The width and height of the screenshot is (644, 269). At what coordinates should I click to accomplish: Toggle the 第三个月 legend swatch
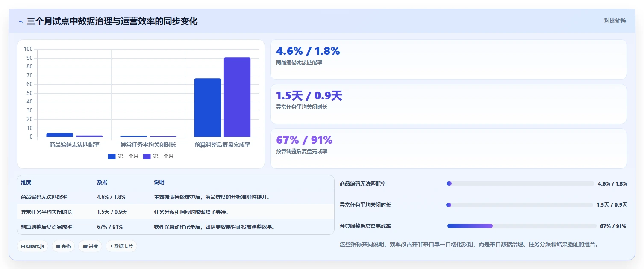(x=147, y=156)
